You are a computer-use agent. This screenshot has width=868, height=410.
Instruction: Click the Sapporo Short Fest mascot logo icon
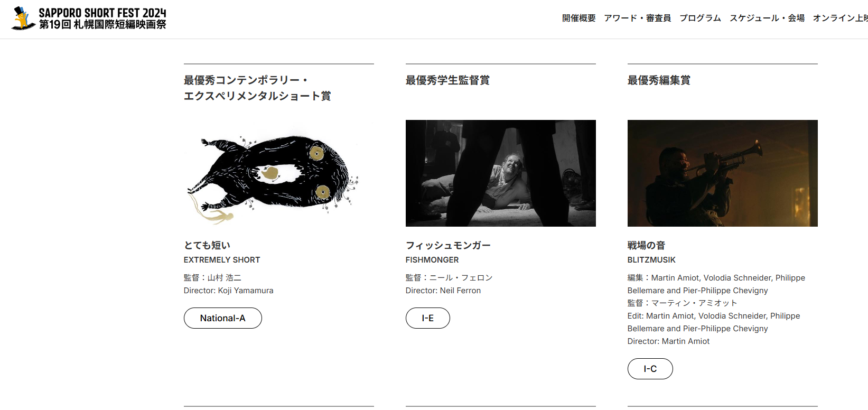pos(23,18)
